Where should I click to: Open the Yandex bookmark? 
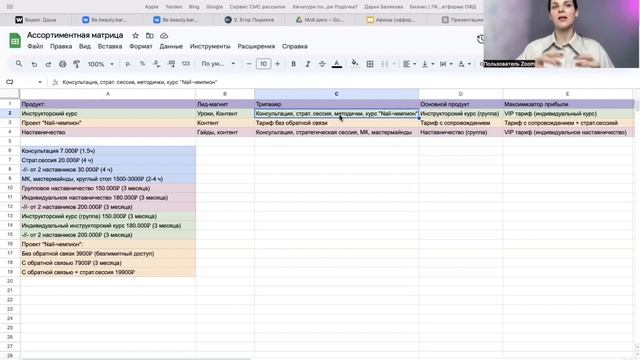point(174,7)
